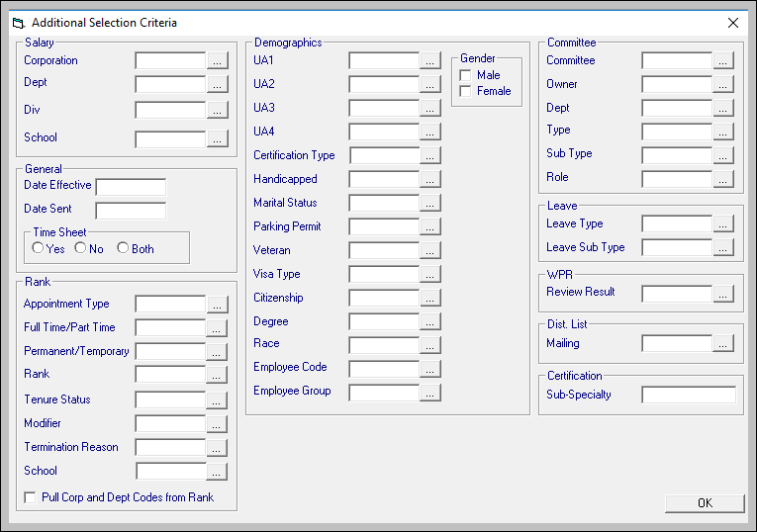
Task: Browse Leave Sub Type ellipsis button
Action: click(x=723, y=247)
